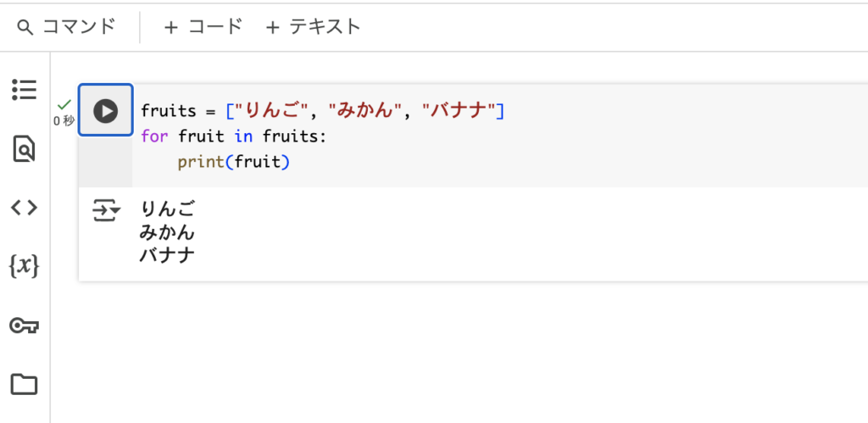This screenshot has height=423, width=868.
Task: Open the table of contents sidebar panel
Action: coord(25,90)
